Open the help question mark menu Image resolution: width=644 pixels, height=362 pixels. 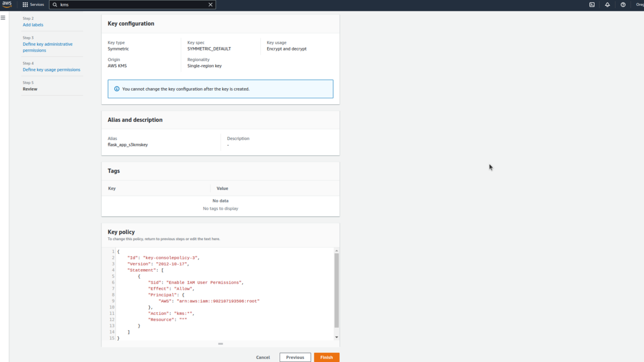pyautogui.click(x=623, y=4)
